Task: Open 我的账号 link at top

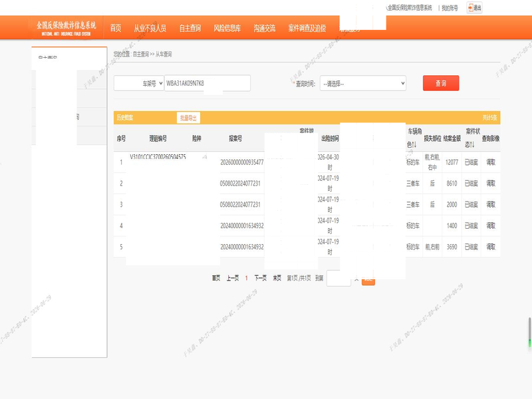Action: [450, 8]
